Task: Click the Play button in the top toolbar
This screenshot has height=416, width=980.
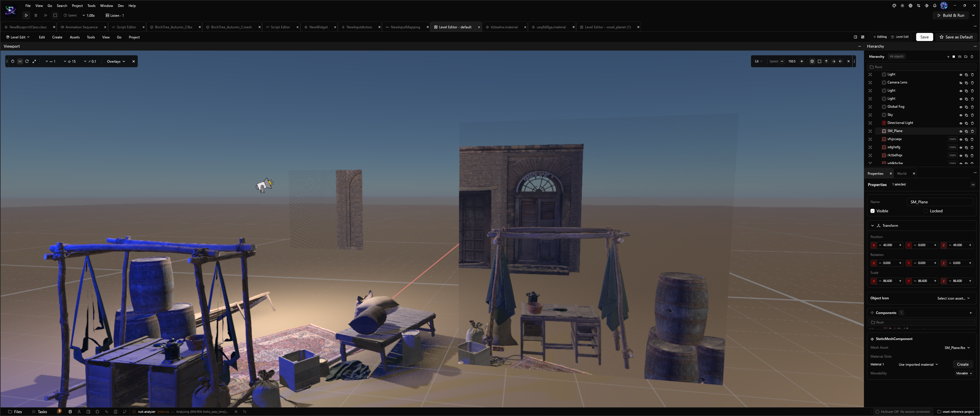Action: click(x=26, y=16)
